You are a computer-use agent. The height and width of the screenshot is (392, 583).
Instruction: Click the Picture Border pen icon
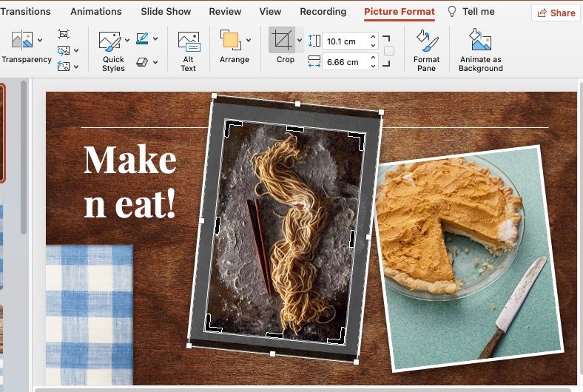coord(142,38)
